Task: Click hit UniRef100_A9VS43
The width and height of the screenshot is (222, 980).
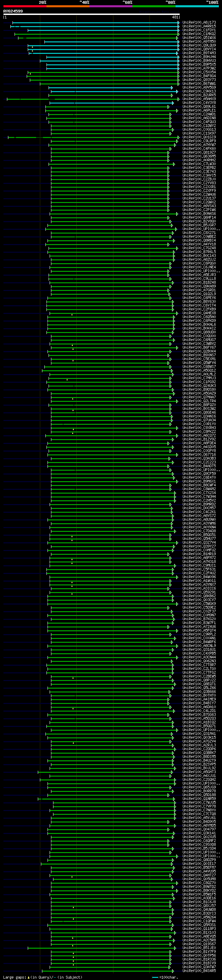Action: 199,206
